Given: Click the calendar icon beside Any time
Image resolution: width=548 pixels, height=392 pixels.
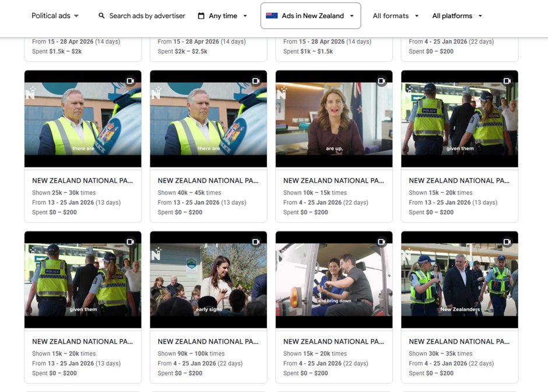Looking at the screenshot, I should [x=201, y=16].
